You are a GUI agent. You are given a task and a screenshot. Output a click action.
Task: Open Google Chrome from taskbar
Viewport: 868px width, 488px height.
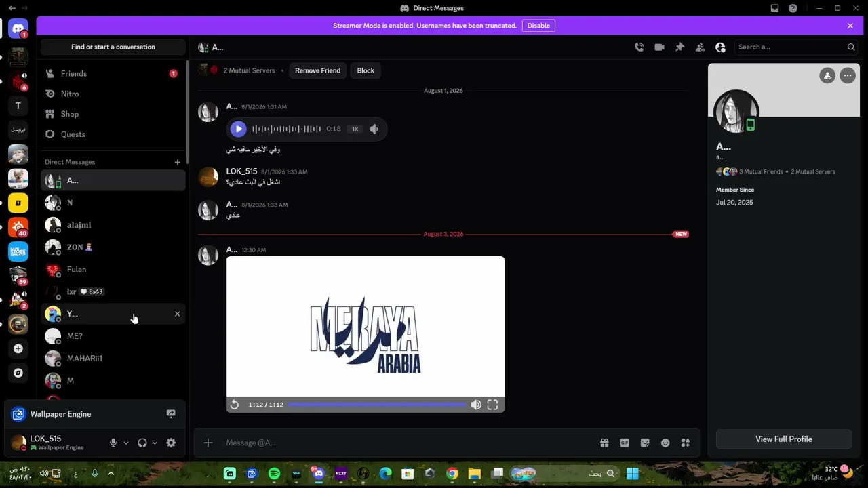click(452, 474)
